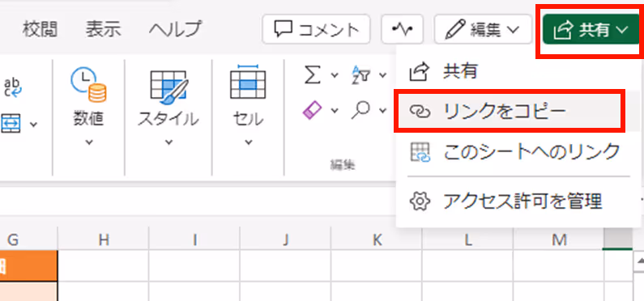Viewport: 644px width, 301px height.
Task: Expand the セル group chevron
Action: [248, 142]
